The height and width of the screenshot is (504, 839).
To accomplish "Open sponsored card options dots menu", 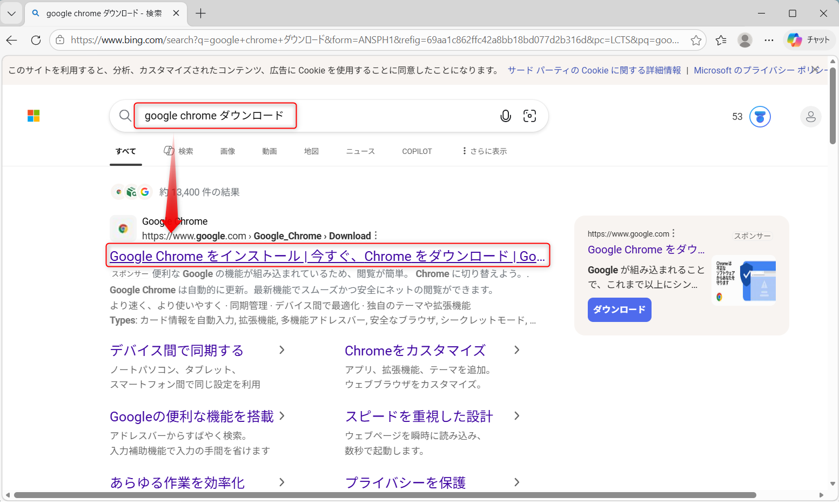I will 674,233.
